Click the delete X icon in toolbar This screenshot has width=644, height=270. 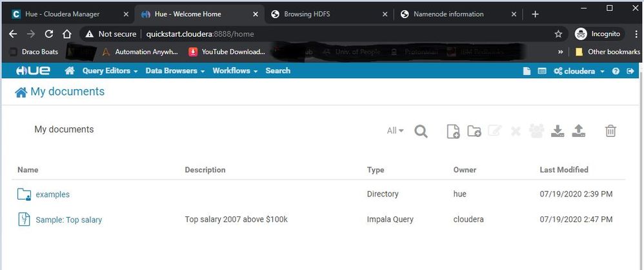coord(516,131)
